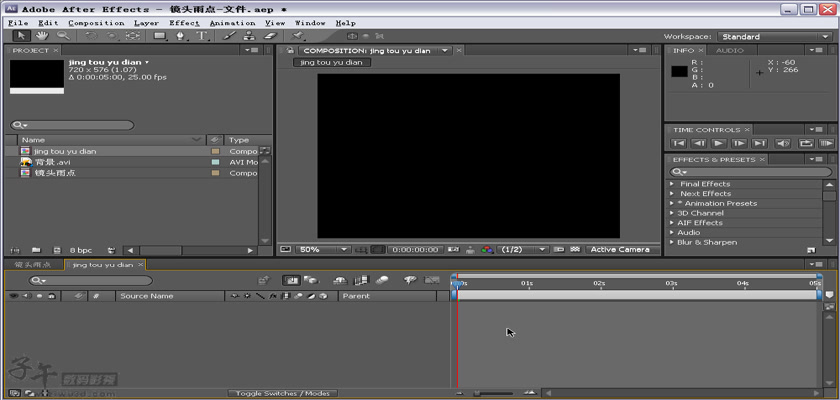Click the Project flowchart icon beside 8 bpc
The width and height of the screenshot is (840, 400).
click(x=111, y=250)
